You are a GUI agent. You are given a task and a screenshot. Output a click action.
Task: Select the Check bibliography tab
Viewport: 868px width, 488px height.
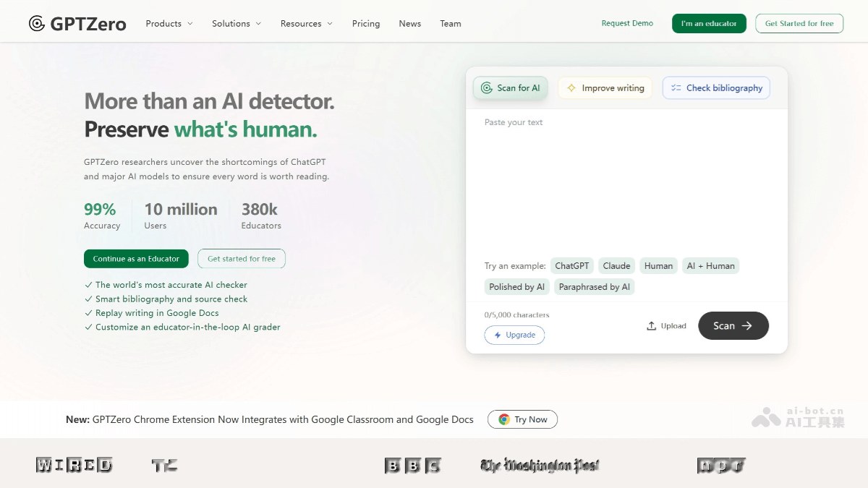coord(716,88)
